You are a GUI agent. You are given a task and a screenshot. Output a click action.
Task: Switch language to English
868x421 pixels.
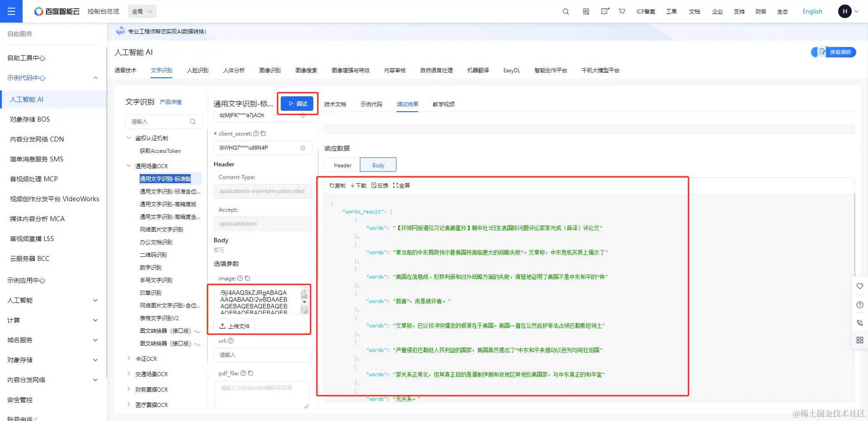point(812,12)
